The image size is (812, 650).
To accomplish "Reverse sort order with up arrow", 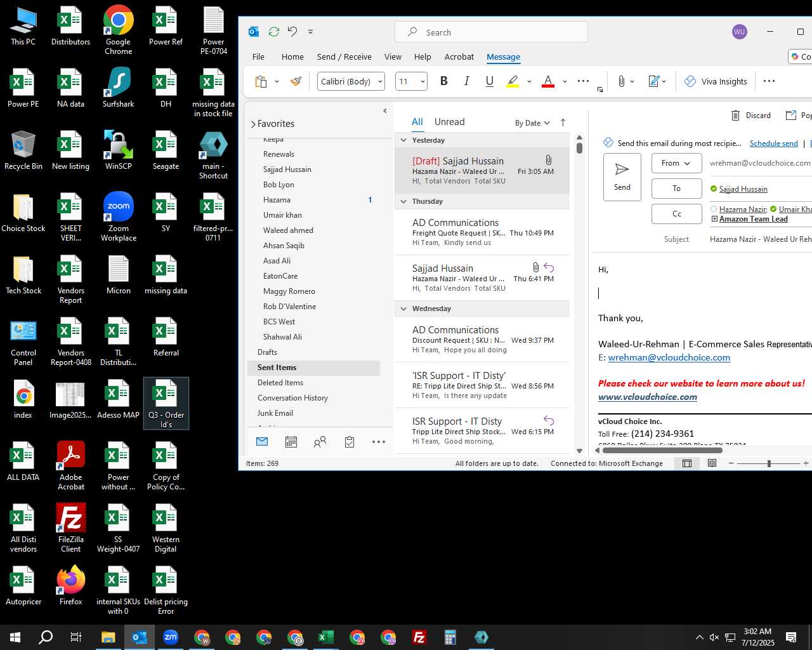I will click(563, 123).
